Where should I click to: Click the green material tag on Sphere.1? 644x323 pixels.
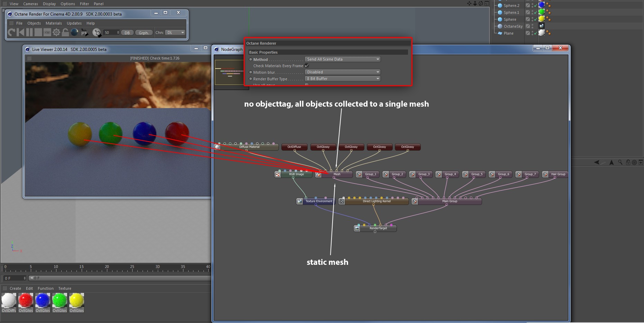click(x=542, y=12)
